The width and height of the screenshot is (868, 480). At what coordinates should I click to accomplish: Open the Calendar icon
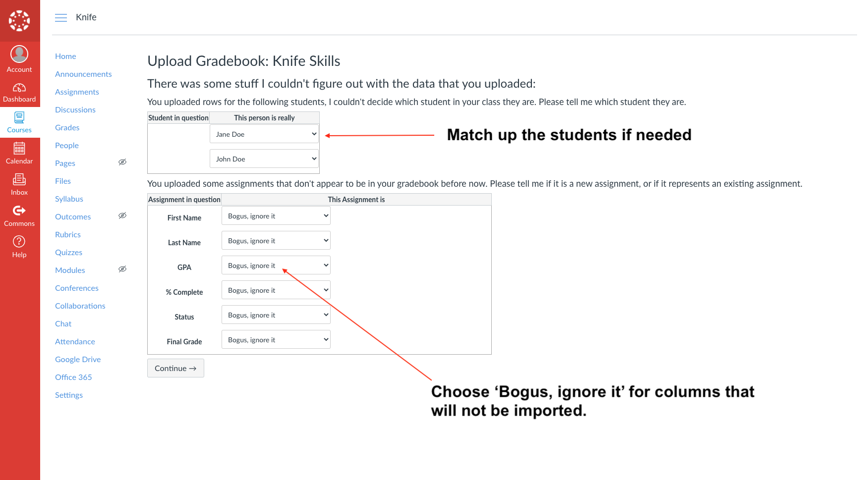pyautogui.click(x=19, y=148)
